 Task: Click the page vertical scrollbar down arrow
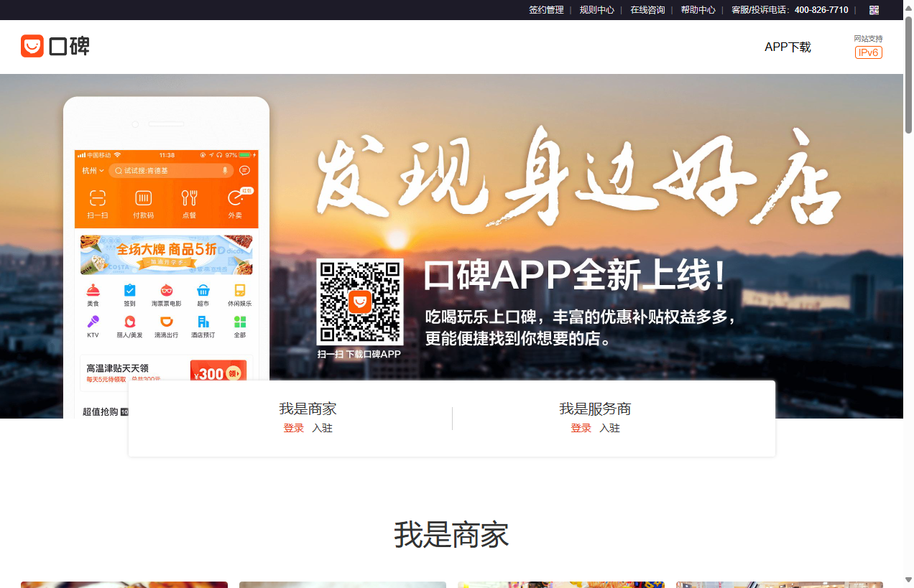click(x=908, y=580)
